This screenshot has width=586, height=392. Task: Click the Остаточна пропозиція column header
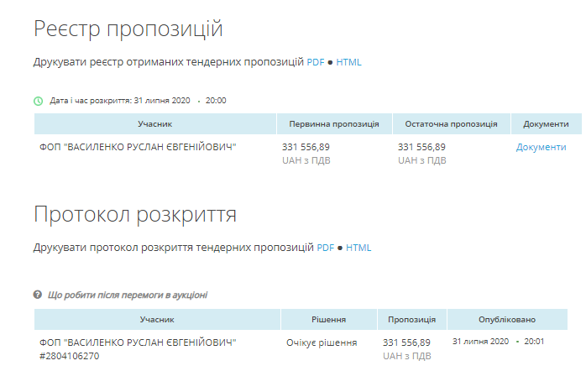(451, 124)
